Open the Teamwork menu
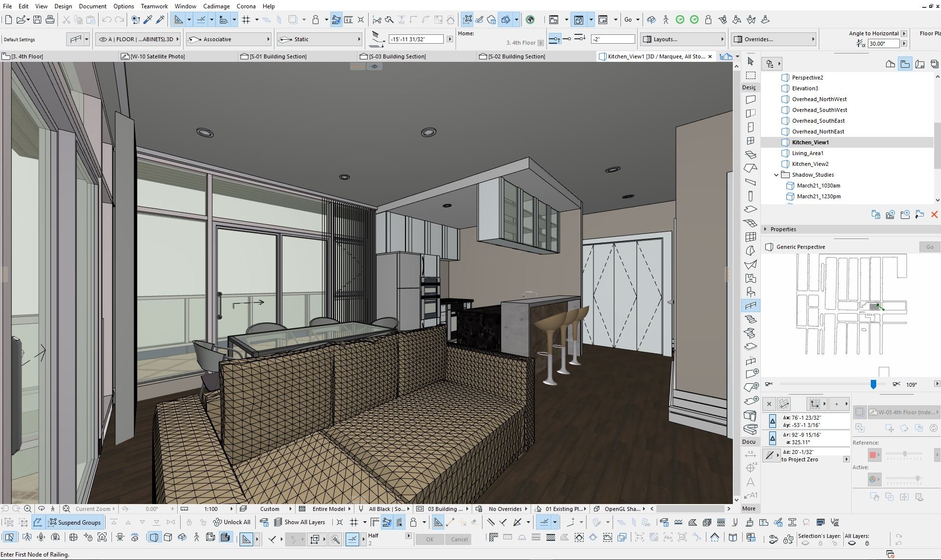The image size is (941, 560). click(154, 6)
